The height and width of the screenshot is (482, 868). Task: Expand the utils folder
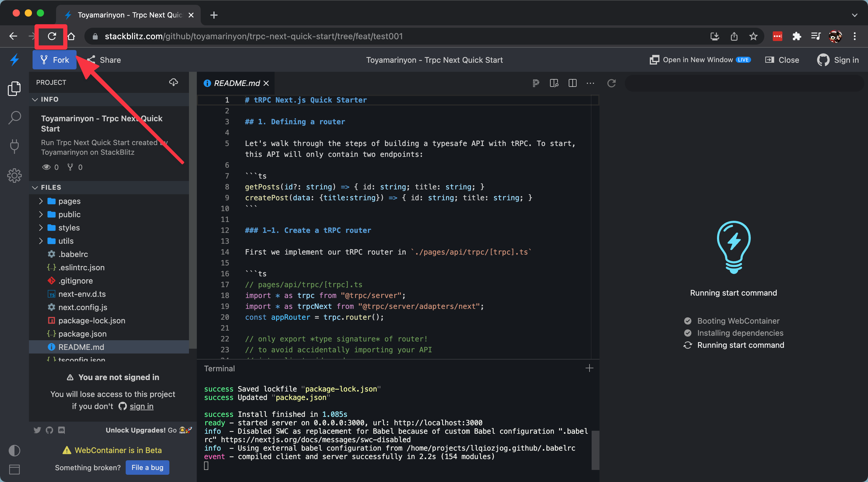pos(41,241)
